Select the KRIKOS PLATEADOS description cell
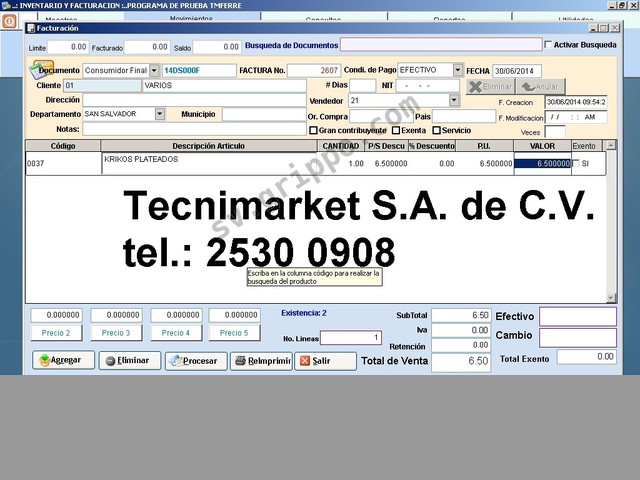The width and height of the screenshot is (640, 480). (x=209, y=163)
